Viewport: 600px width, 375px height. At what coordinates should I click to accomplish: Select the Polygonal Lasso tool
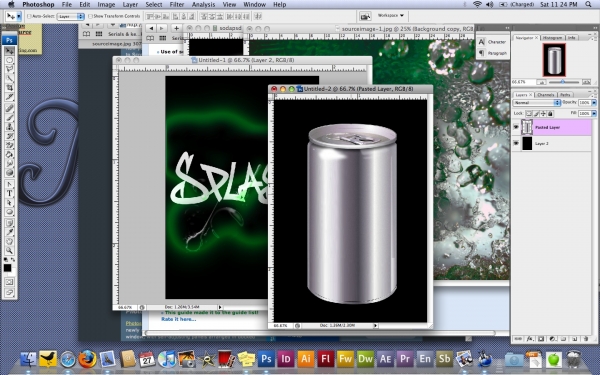[10, 69]
